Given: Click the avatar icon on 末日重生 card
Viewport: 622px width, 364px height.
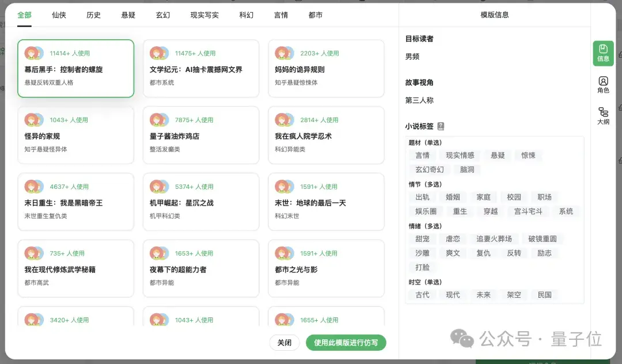Looking at the screenshot, I should 33,186.
